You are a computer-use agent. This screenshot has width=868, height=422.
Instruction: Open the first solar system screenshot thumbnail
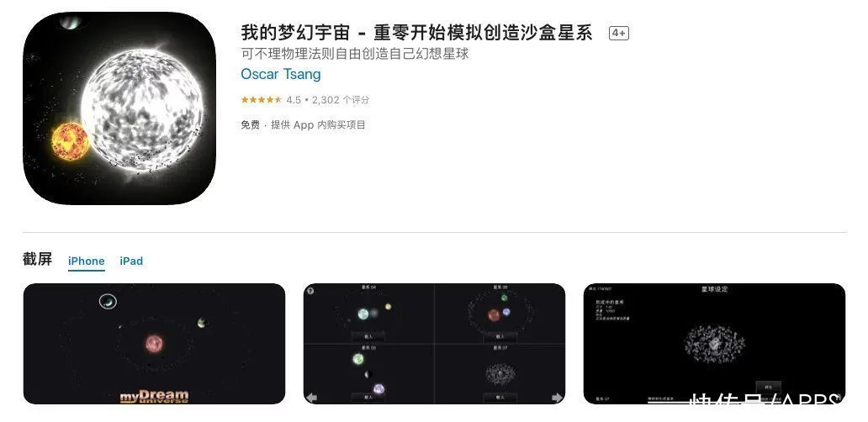[x=154, y=344]
